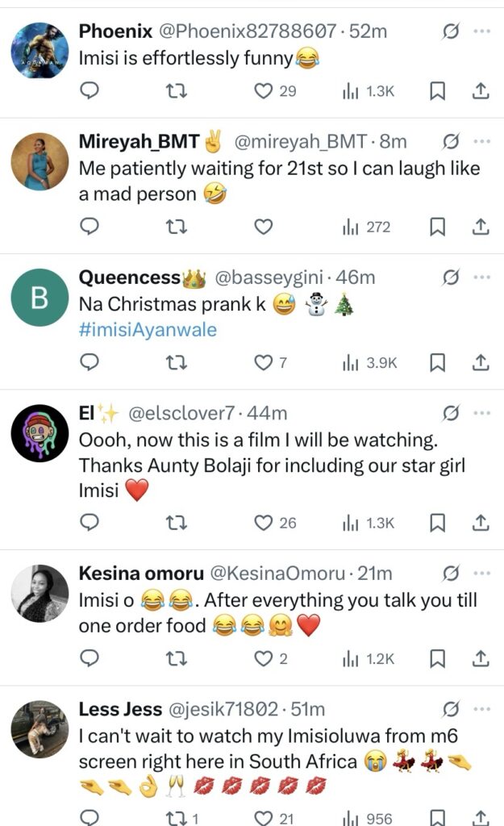Bookmark Mireyah_BMT's tweet
Viewport: 504px width, 826px height.
tap(437, 227)
